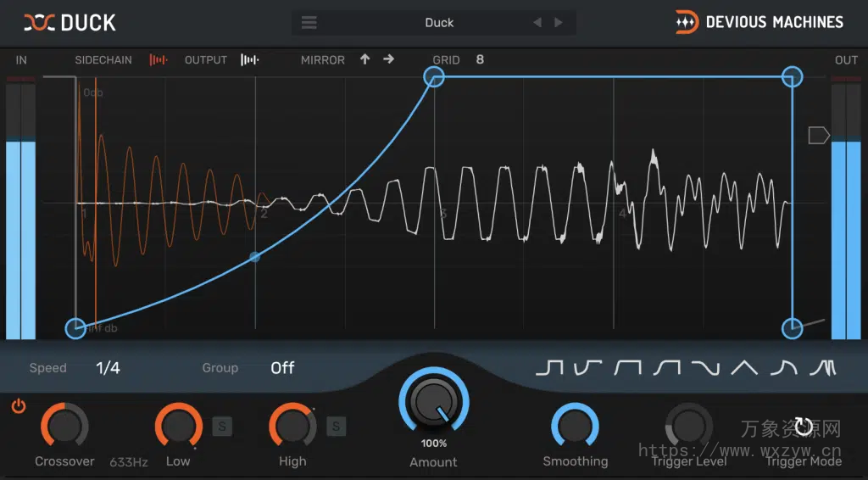
Task: Mirror the curve vertically with up arrow
Action: (364, 59)
